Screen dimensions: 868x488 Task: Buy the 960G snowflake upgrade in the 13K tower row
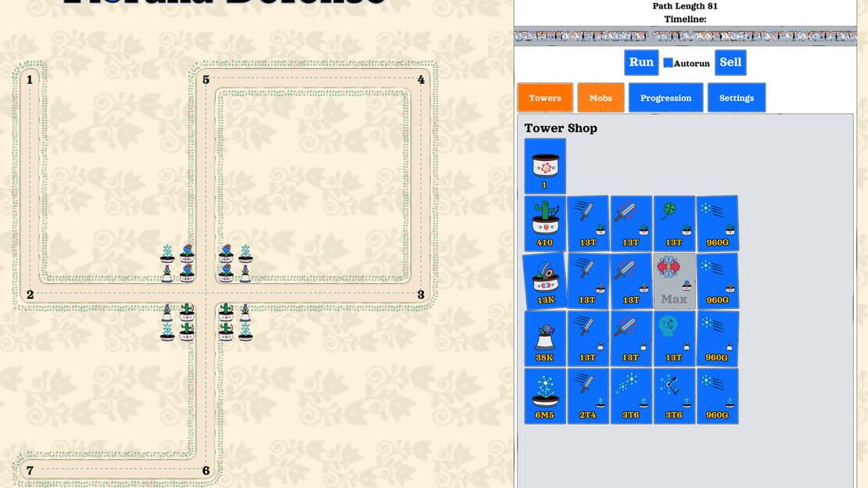717,281
